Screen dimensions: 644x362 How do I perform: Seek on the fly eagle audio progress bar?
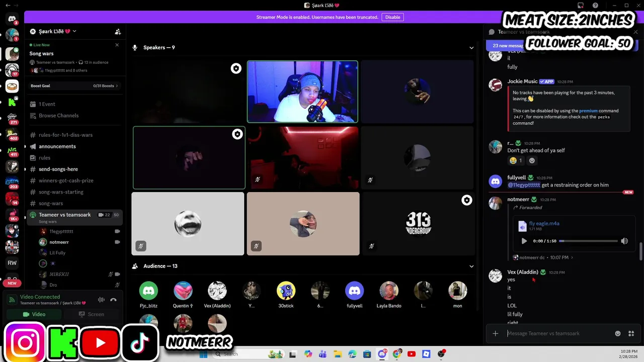pos(588,241)
